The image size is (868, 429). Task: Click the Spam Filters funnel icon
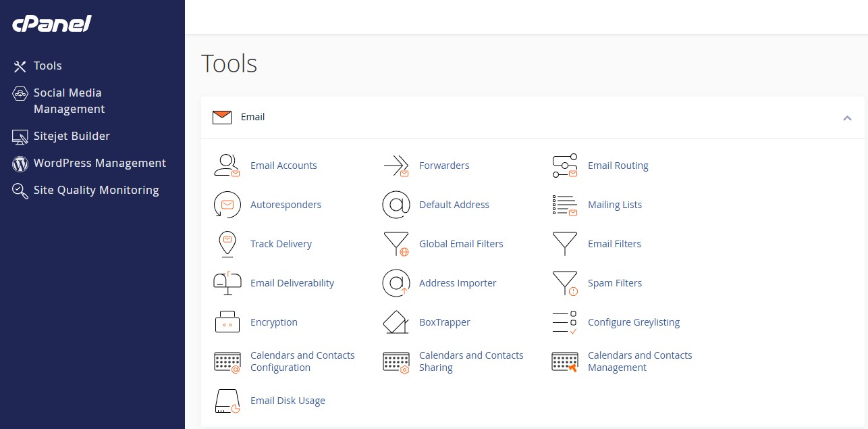point(565,283)
